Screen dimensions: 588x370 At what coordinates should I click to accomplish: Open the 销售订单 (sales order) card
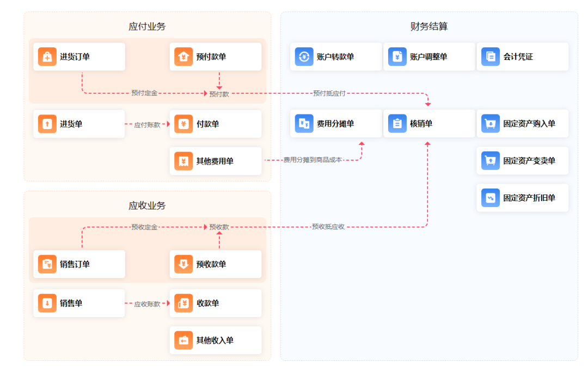coord(79,264)
